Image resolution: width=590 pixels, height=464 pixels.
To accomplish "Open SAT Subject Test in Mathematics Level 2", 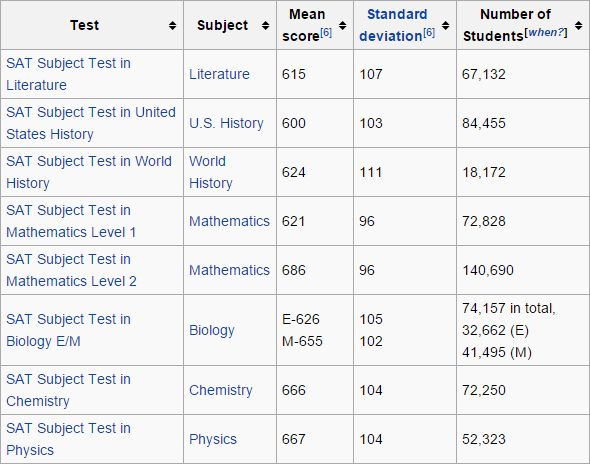I will 71,270.
